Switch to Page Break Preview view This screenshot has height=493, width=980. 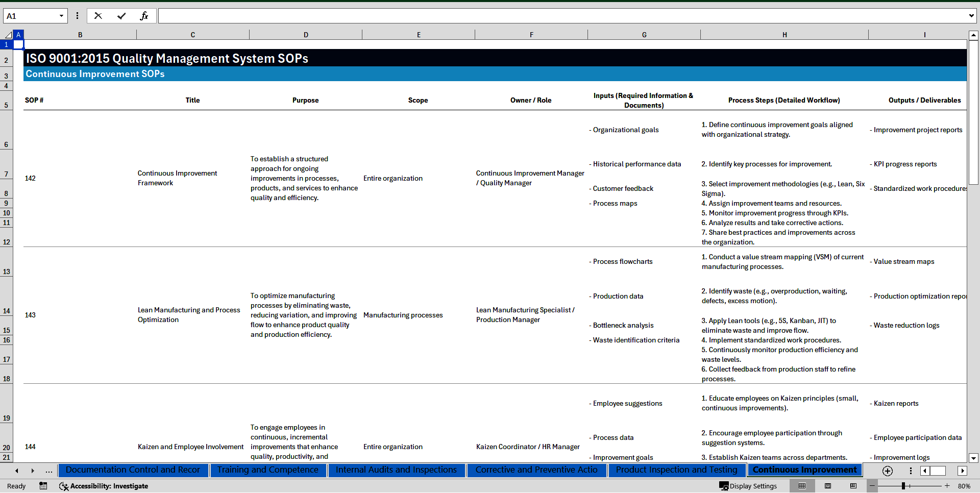pos(853,486)
